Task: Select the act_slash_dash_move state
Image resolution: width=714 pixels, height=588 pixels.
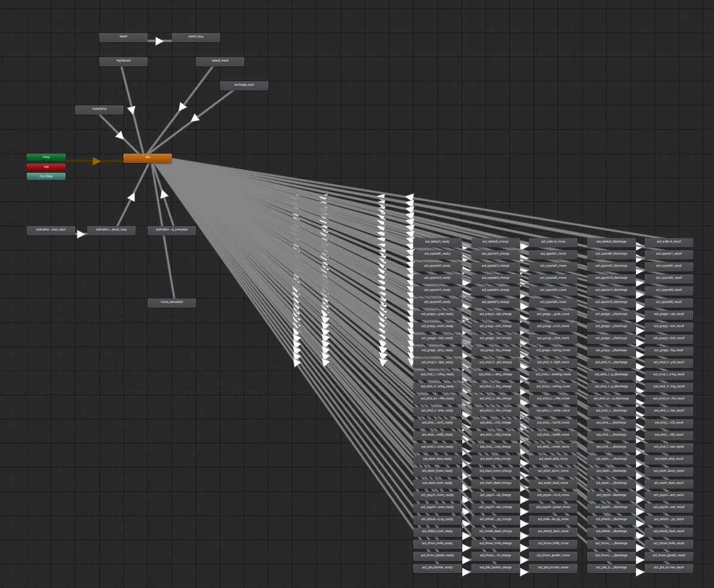Action: coord(553,483)
